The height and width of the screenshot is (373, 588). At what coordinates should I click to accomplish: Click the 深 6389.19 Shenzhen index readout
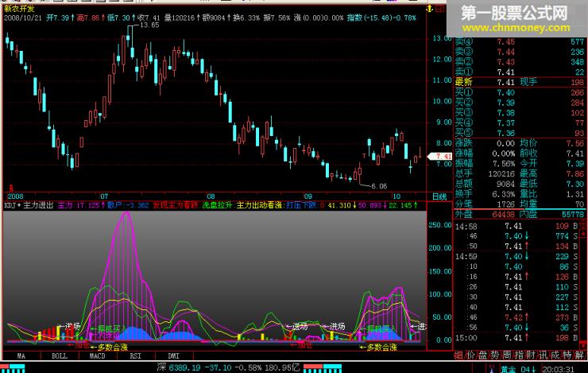(228, 367)
